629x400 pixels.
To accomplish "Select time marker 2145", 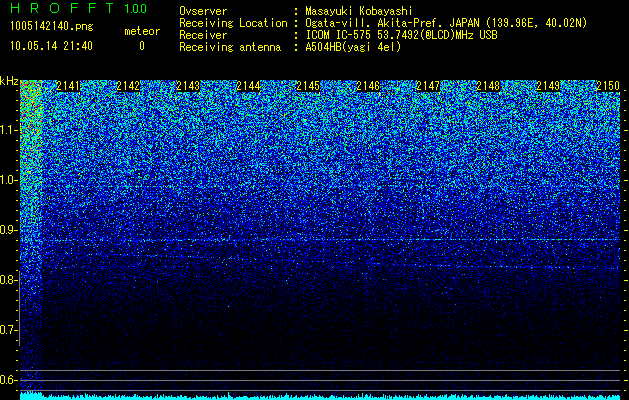I will pos(308,86).
